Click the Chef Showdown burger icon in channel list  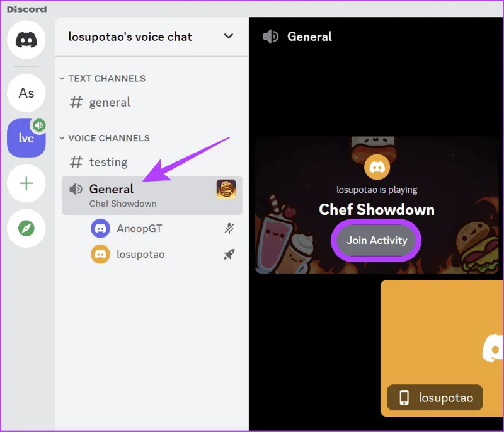[x=226, y=189]
